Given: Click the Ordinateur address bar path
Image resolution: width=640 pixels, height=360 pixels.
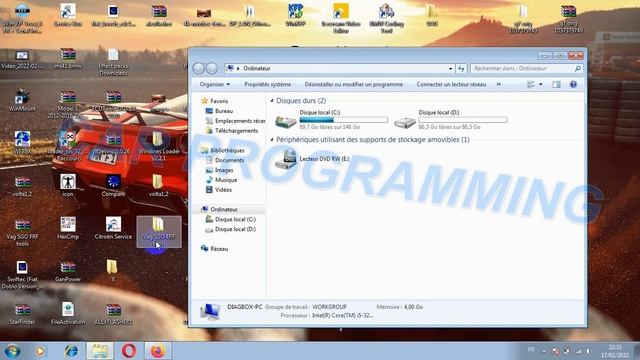Looking at the screenshot, I should pyautogui.click(x=257, y=69).
